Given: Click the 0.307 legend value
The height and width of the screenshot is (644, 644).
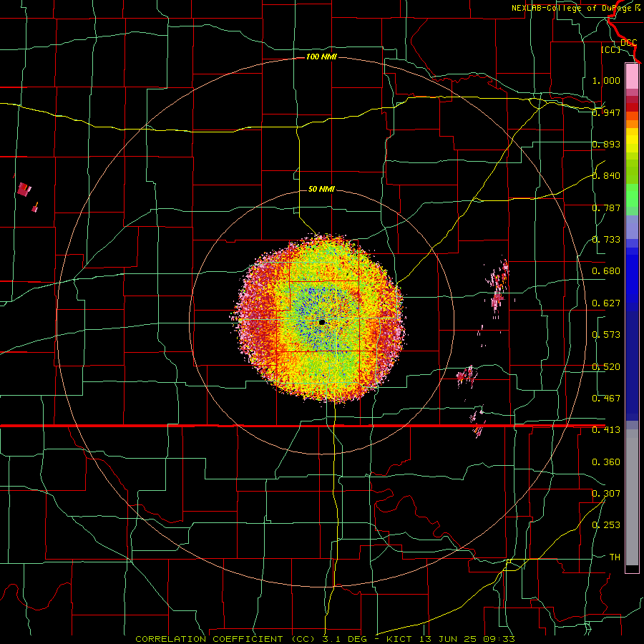Looking at the screenshot, I should tap(606, 493).
